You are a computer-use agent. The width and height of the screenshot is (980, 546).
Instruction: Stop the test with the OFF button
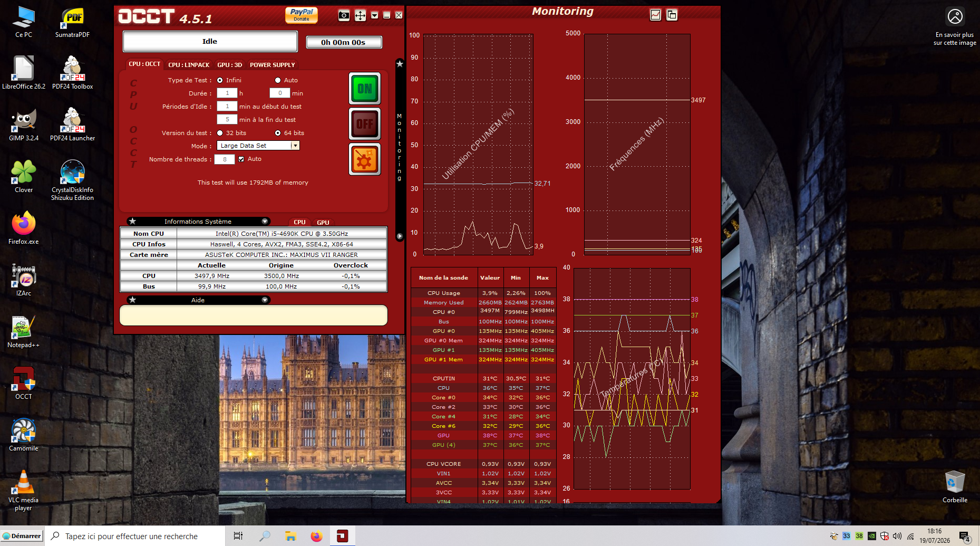click(365, 124)
